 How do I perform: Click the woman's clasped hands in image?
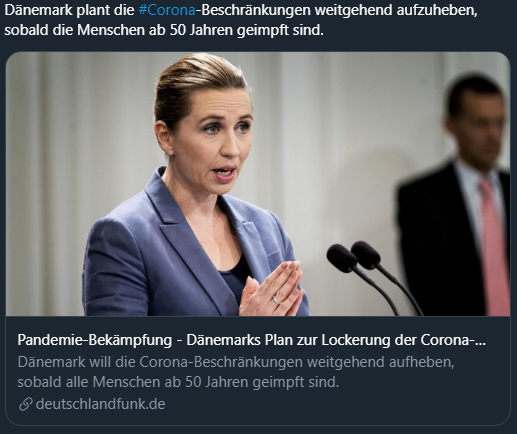[x=272, y=288]
